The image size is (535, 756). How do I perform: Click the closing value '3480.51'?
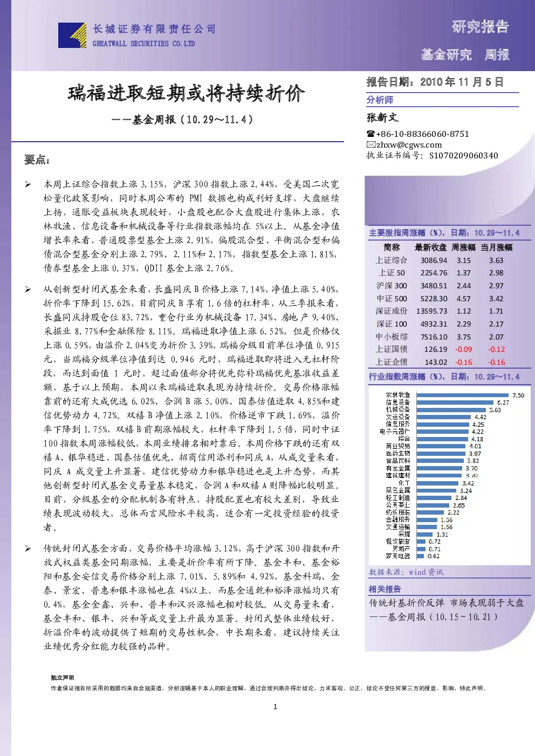434,286
